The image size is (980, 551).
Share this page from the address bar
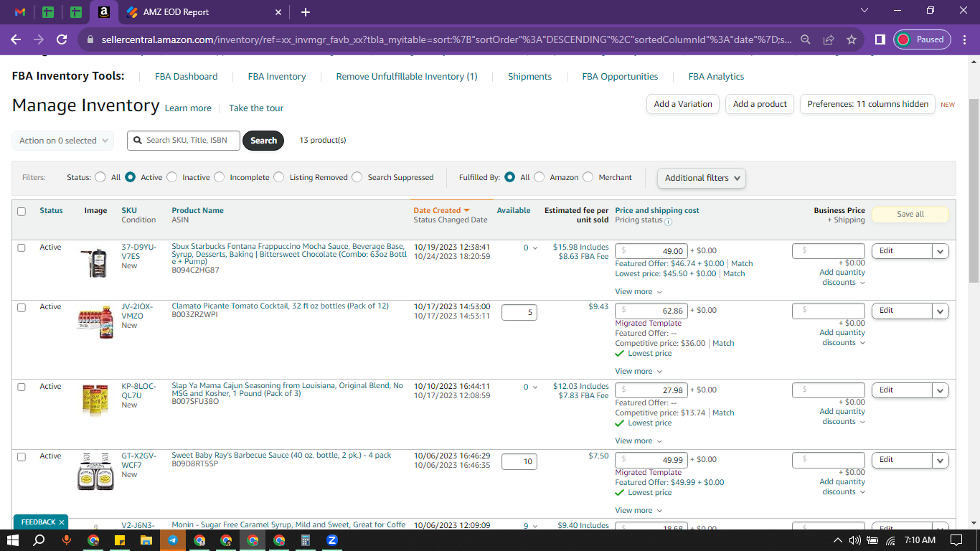829,39
